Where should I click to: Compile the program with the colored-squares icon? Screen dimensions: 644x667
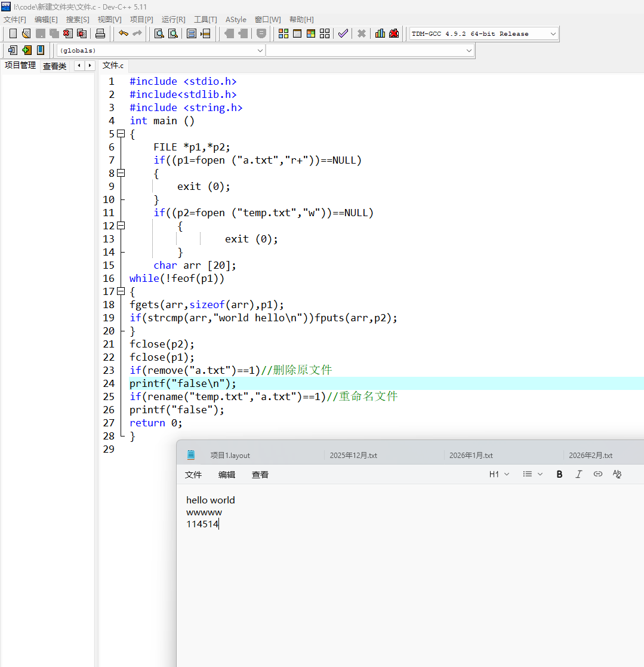click(284, 33)
